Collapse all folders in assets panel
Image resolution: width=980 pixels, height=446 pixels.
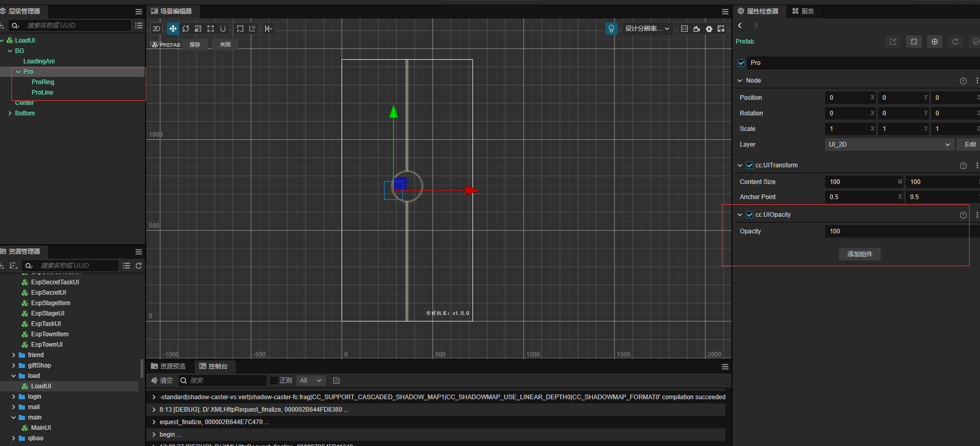tap(126, 266)
